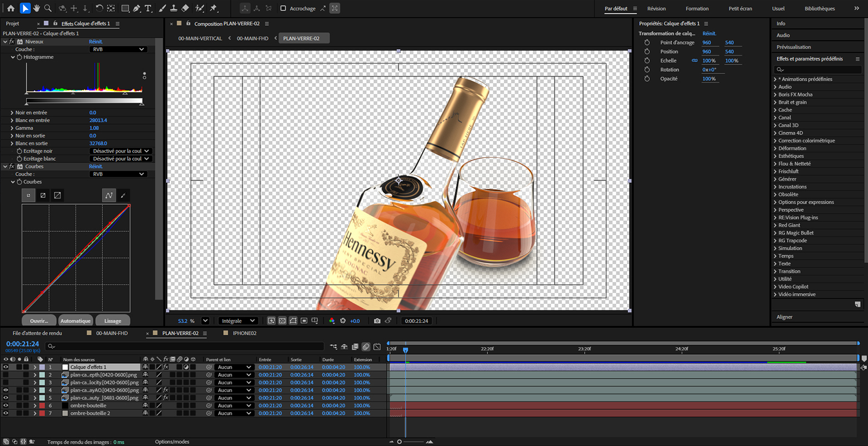The width and height of the screenshot is (868, 446).
Task: Choose the Eraser tool
Action: [x=185, y=8]
